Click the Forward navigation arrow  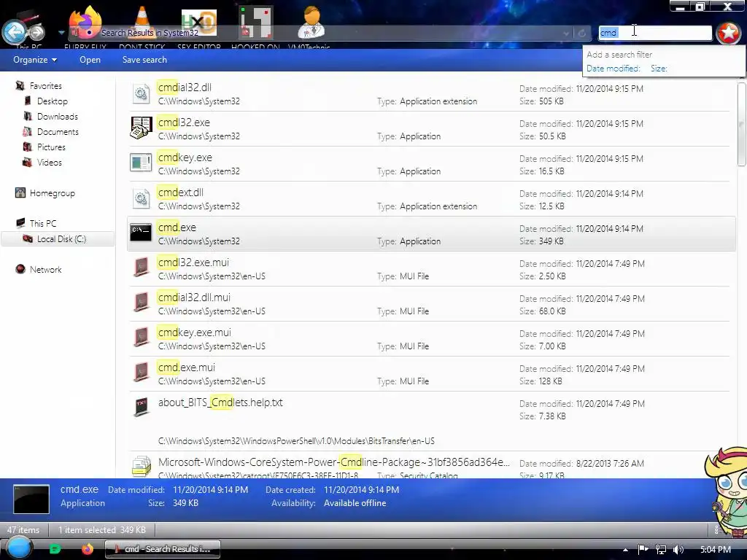37,32
